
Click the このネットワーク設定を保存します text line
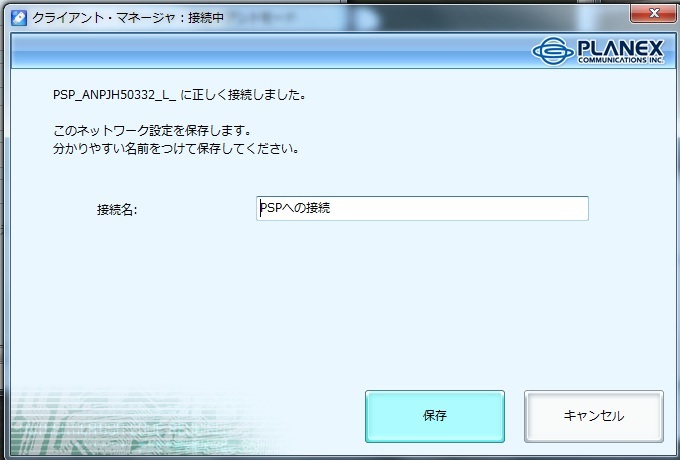152,130
